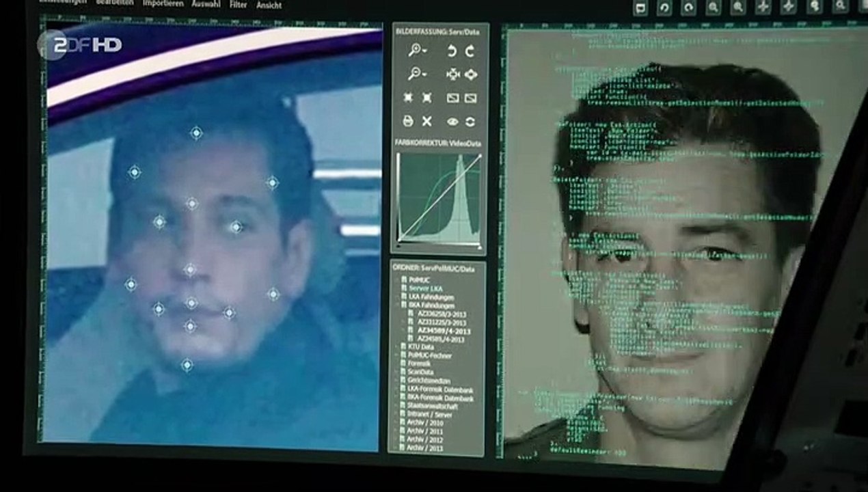Image resolution: width=868 pixels, height=492 pixels.
Task: Select the lowest chin tracking marker
Action: click(x=187, y=365)
